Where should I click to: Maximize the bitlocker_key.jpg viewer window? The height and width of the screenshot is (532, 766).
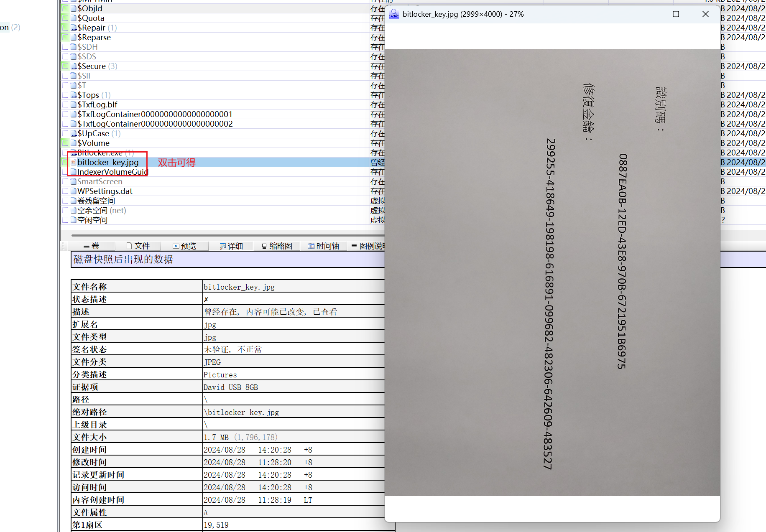[676, 14]
